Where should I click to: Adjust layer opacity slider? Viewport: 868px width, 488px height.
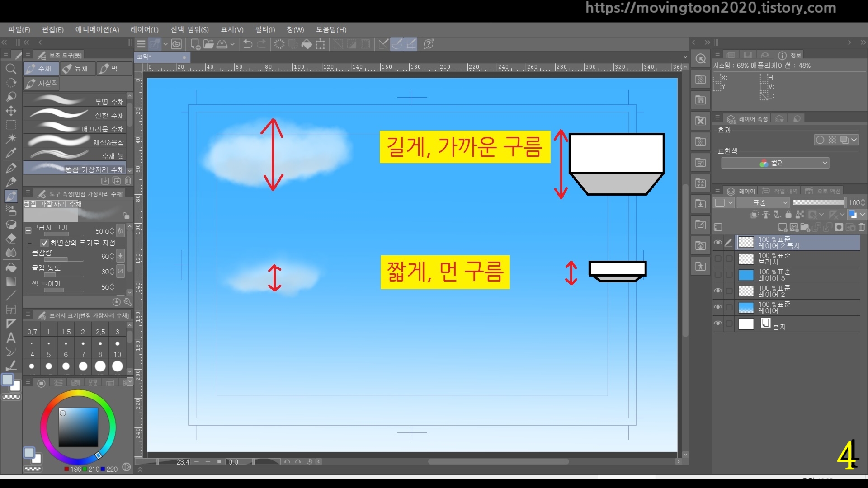click(x=819, y=202)
